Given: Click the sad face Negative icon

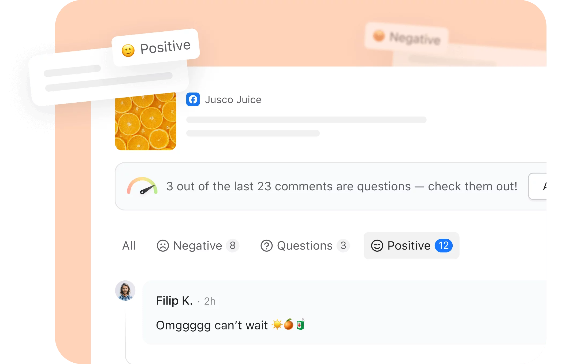Looking at the screenshot, I should click(163, 246).
